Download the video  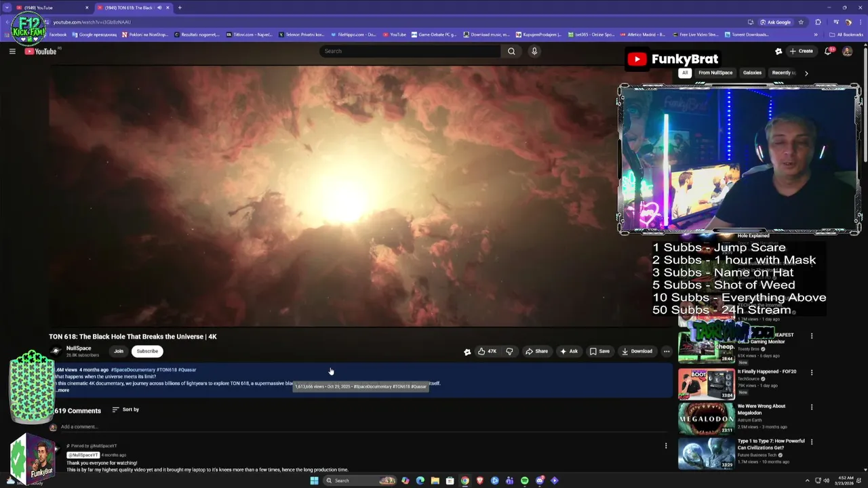pos(637,351)
